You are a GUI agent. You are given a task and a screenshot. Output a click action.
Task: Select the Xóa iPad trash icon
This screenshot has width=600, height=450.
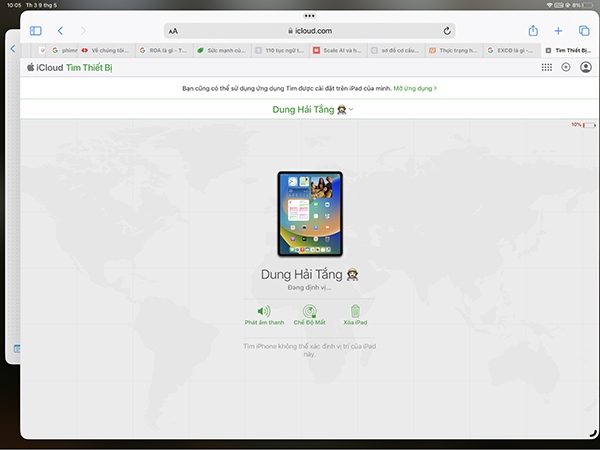[355, 314]
